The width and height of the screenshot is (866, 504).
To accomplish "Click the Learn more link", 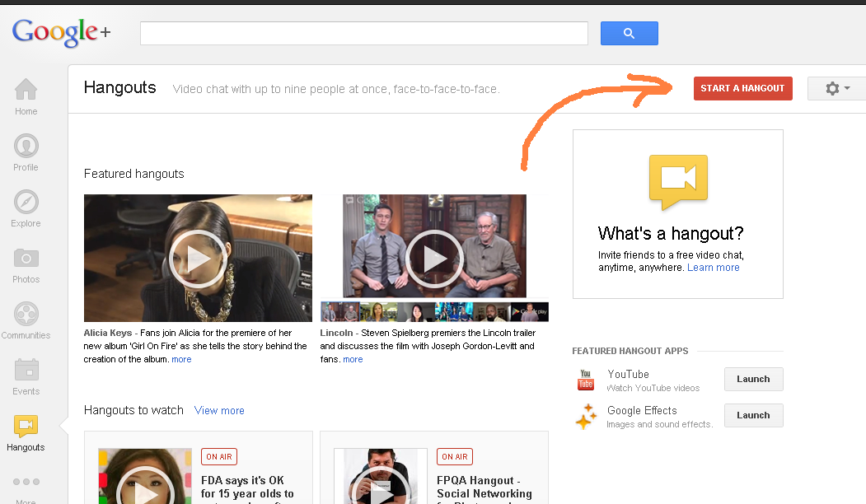I will coord(713,268).
